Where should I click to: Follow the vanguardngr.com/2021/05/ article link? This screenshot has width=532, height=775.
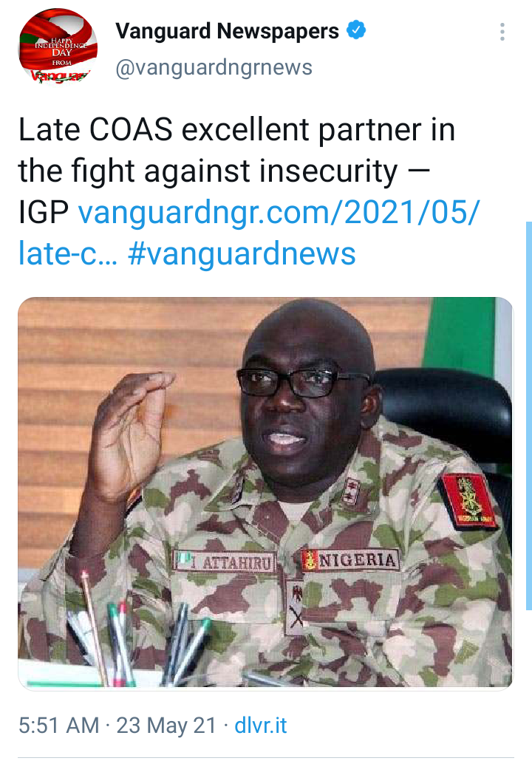279,213
